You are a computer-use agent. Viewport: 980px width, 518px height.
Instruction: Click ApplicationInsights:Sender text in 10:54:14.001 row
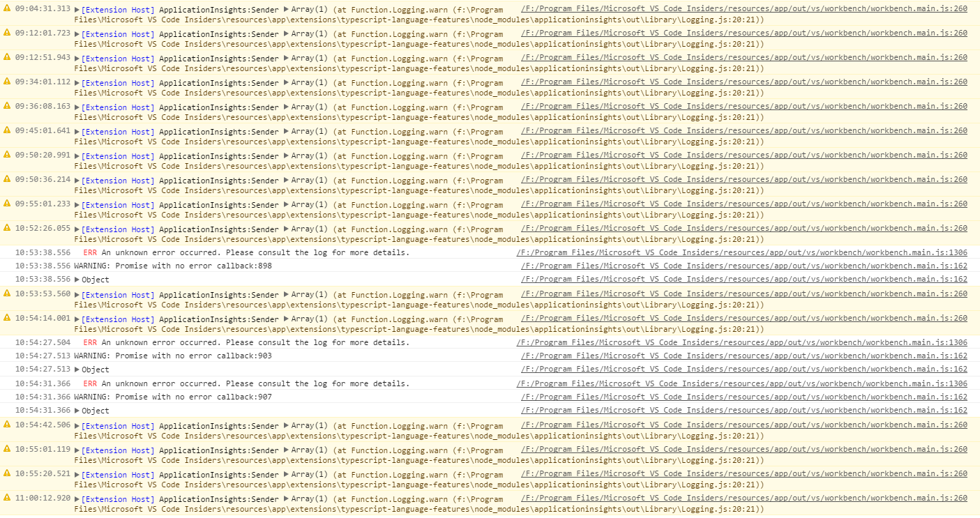[x=219, y=319]
